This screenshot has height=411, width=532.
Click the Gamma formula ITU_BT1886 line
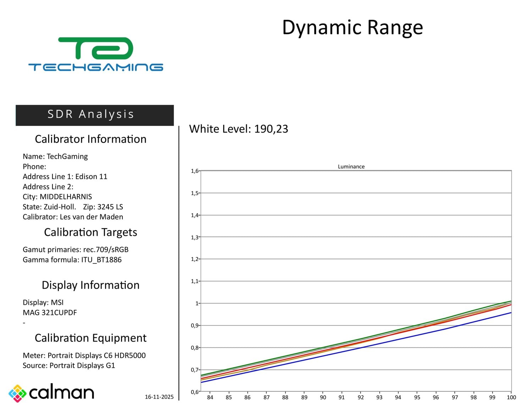[72, 260]
